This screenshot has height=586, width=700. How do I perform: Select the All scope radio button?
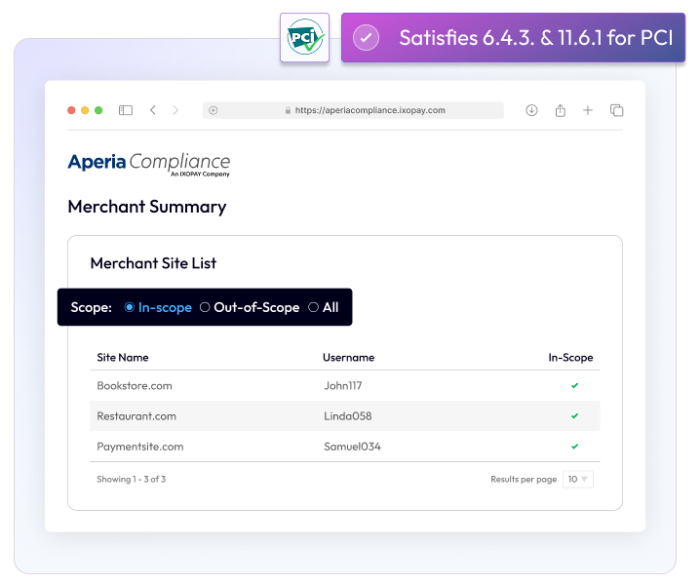point(314,307)
